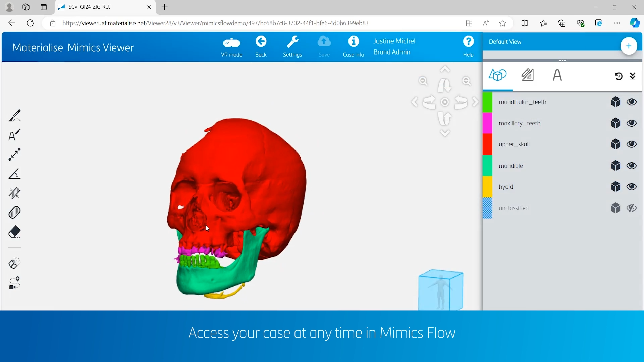Viewport: 644px width, 362px height.
Task: Change the hyoid yellow color swatch
Action: [487, 187]
